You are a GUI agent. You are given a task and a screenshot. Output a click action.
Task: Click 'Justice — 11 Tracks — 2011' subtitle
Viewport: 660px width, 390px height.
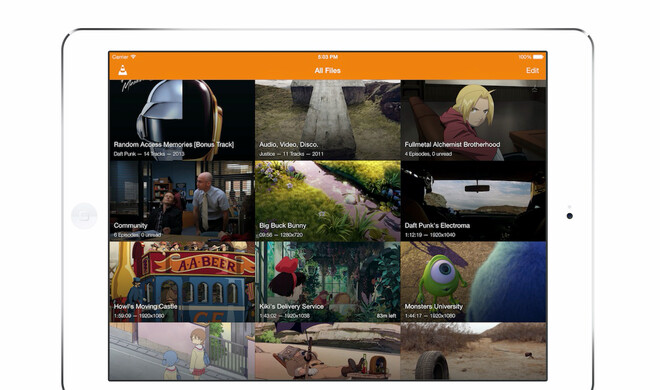[291, 154]
